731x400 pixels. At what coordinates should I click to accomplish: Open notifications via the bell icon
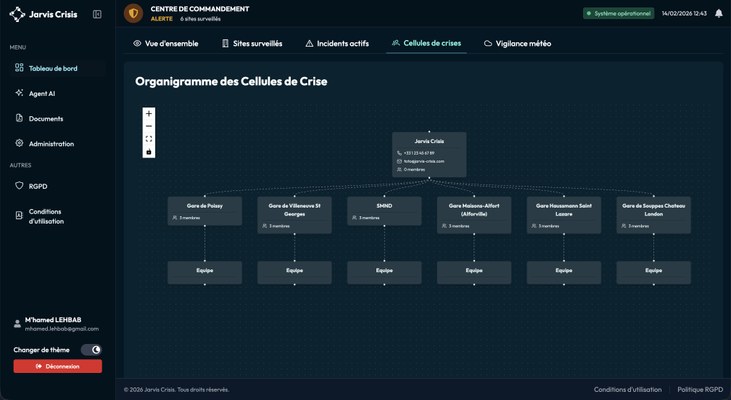pyautogui.click(x=718, y=14)
